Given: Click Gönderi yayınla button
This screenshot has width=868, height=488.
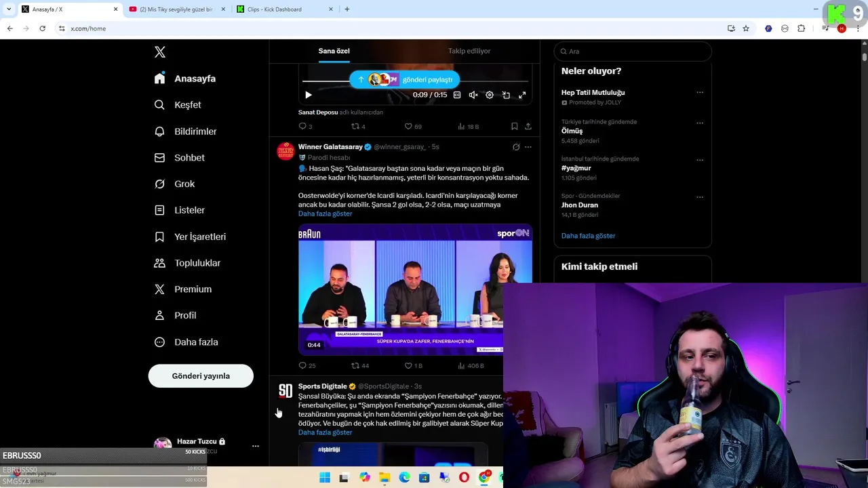Looking at the screenshot, I should click(201, 376).
